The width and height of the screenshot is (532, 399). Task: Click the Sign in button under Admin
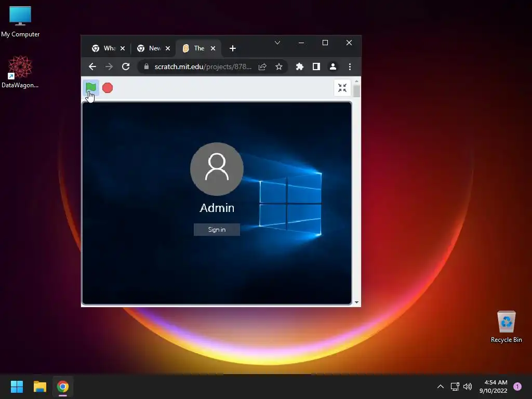coord(217,230)
